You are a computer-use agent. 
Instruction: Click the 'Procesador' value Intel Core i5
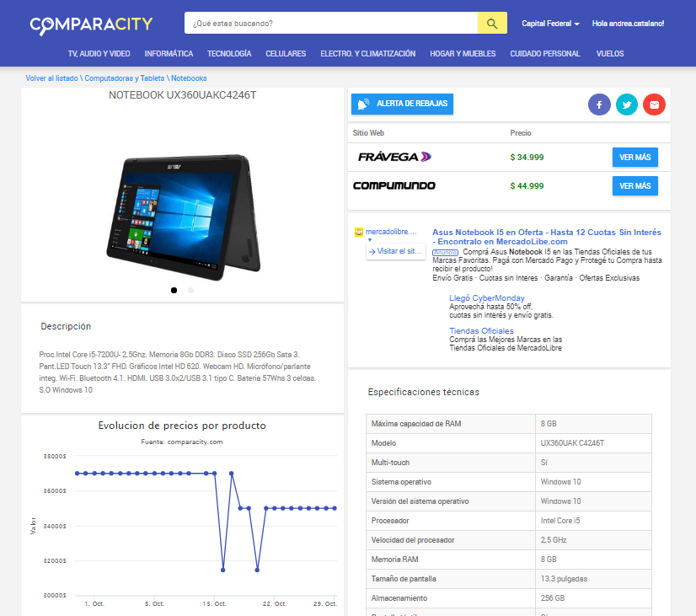coord(560,521)
